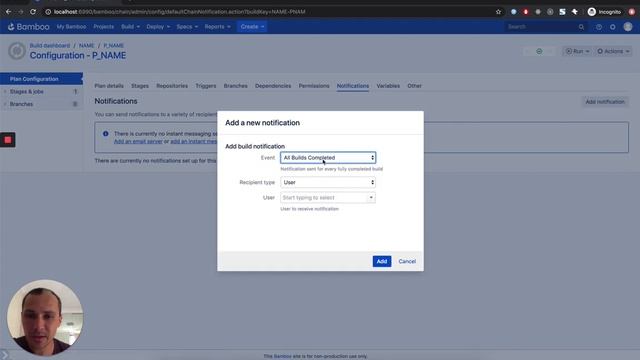Click the webcam presenter thumbnail

tap(45, 318)
